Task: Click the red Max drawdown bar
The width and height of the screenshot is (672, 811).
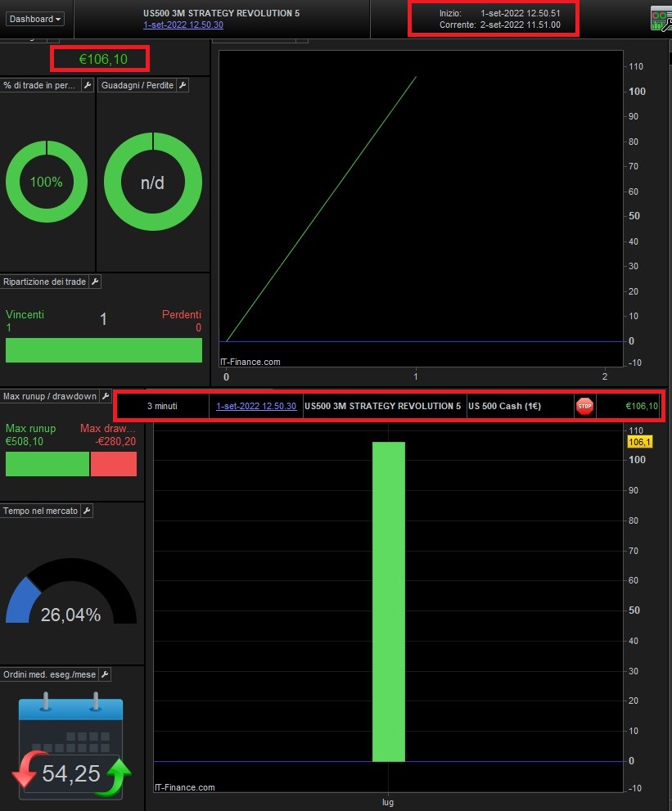Action: 114,464
